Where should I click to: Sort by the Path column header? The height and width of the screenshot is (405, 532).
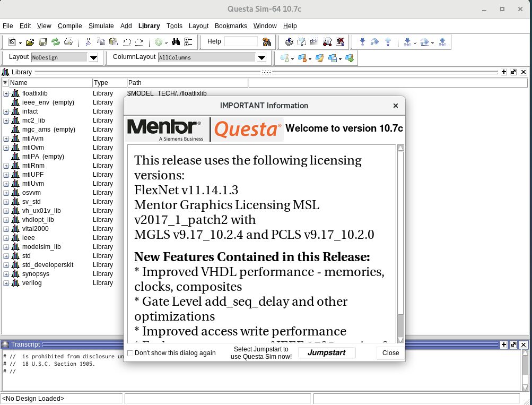(x=188, y=82)
